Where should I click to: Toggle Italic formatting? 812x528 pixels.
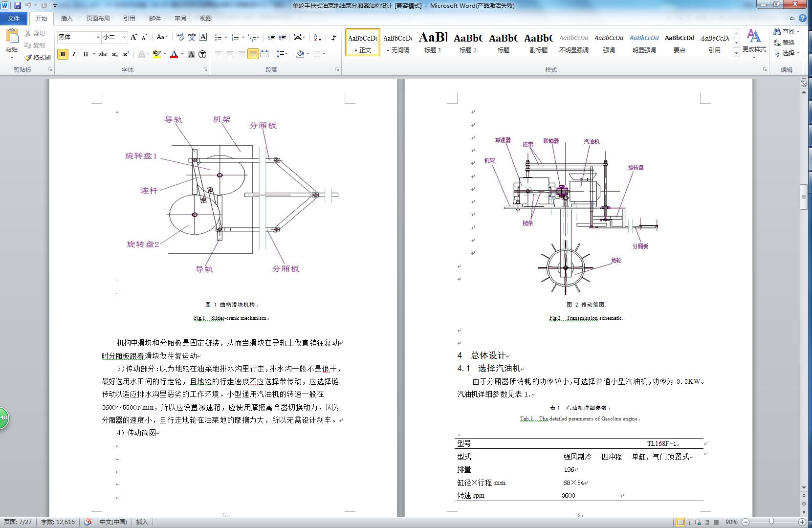coord(74,54)
